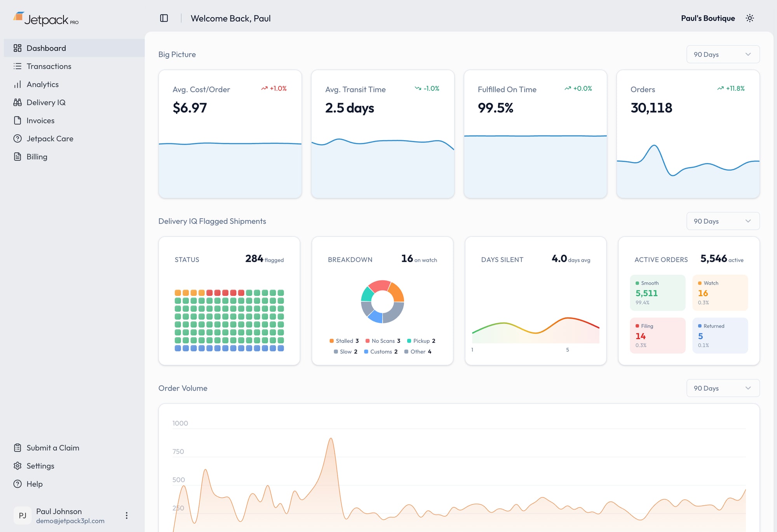Open the Smooth 5,511 orders tile
This screenshot has width=777, height=532.
click(658, 293)
